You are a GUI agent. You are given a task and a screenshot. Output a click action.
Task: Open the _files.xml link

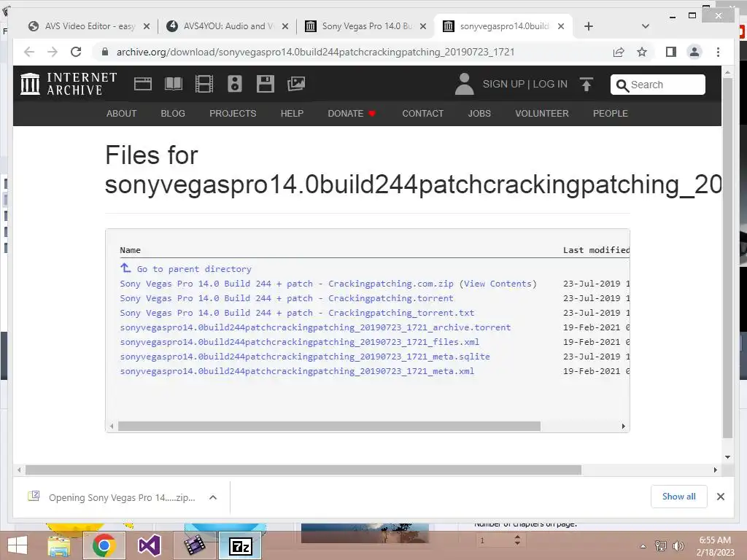click(x=300, y=343)
